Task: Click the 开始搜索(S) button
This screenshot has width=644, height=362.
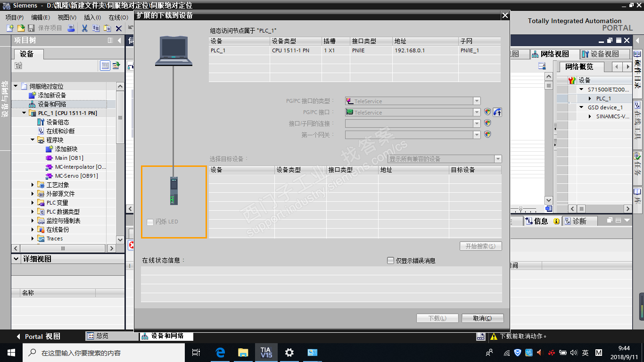Action: click(x=480, y=246)
